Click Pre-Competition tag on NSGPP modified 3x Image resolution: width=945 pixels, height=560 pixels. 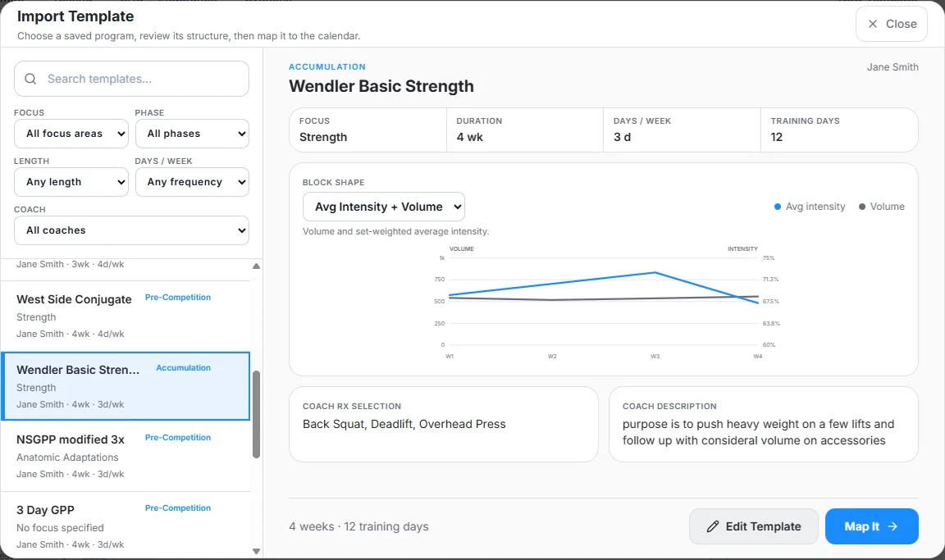click(x=178, y=438)
